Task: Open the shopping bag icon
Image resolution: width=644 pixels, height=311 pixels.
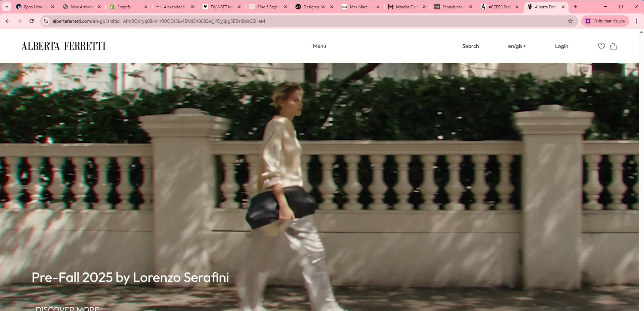Action: click(x=613, y=46)
